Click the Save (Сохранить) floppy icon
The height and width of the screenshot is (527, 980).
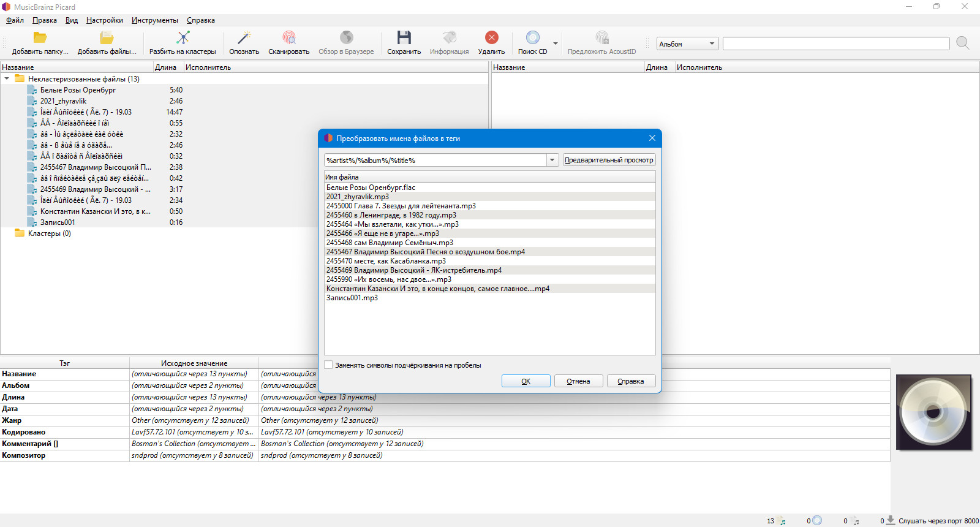pyautogui.click(x=404, y=37)
